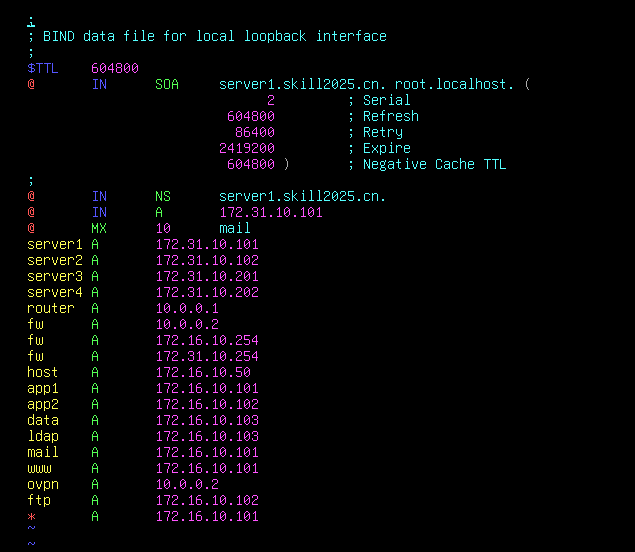The height and width of the screenshot is (552, 635).
Task: Click the BIND data file comment line
Action: pyautogui.click(x=207, y=36)
